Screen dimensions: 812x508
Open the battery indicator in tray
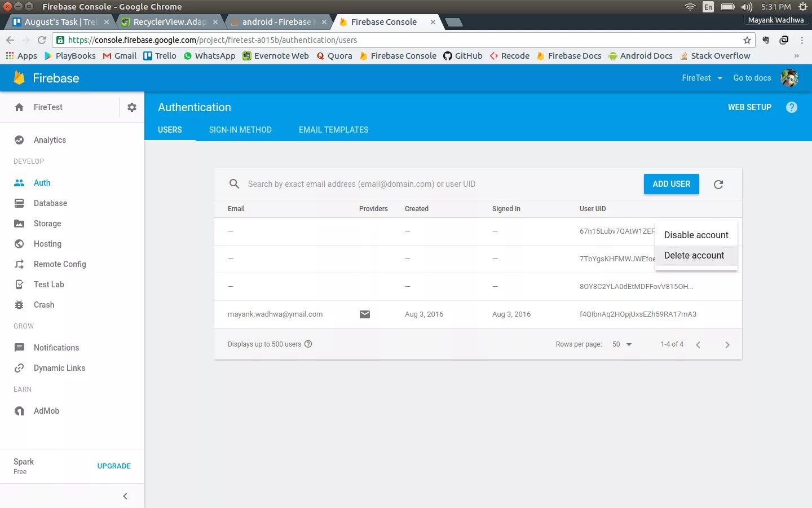point(728,7)
